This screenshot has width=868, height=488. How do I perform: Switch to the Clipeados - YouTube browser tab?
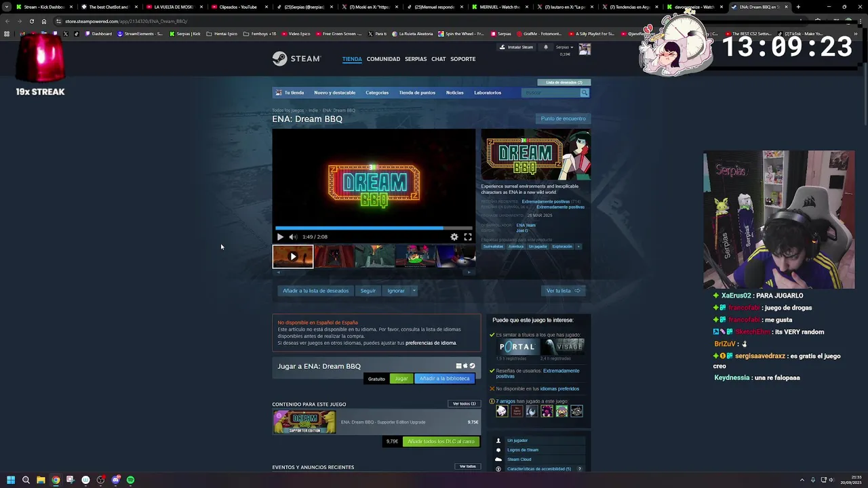pos(238,7)
